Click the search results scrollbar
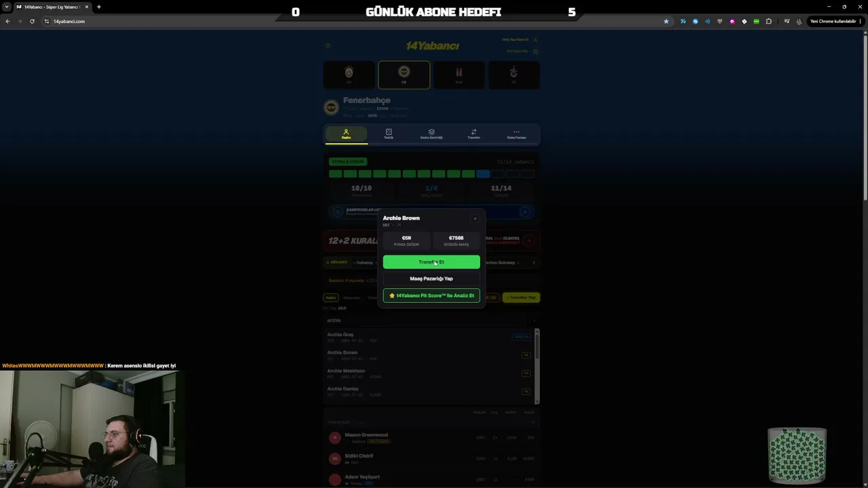Screen dimensions: 868x488 pos(537,366)
